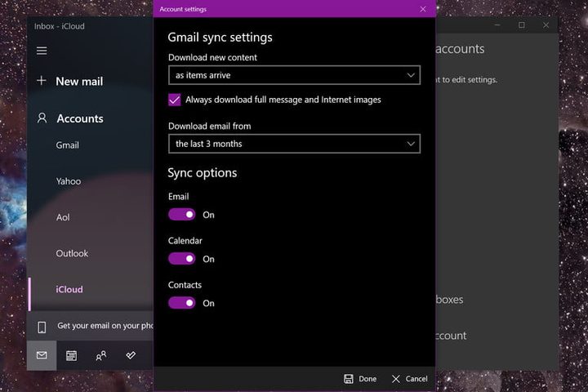588x392 pixels.
Task: Switch to Mail using envelope icon
Action: tap(42, 355)
